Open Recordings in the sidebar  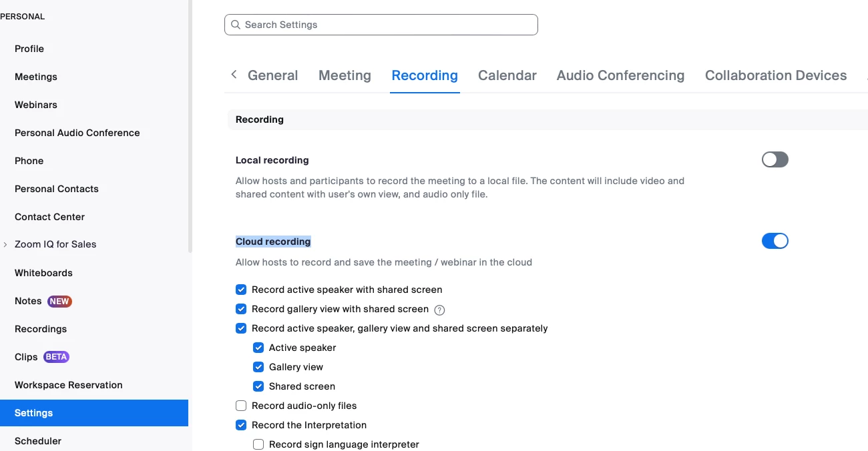41,329
